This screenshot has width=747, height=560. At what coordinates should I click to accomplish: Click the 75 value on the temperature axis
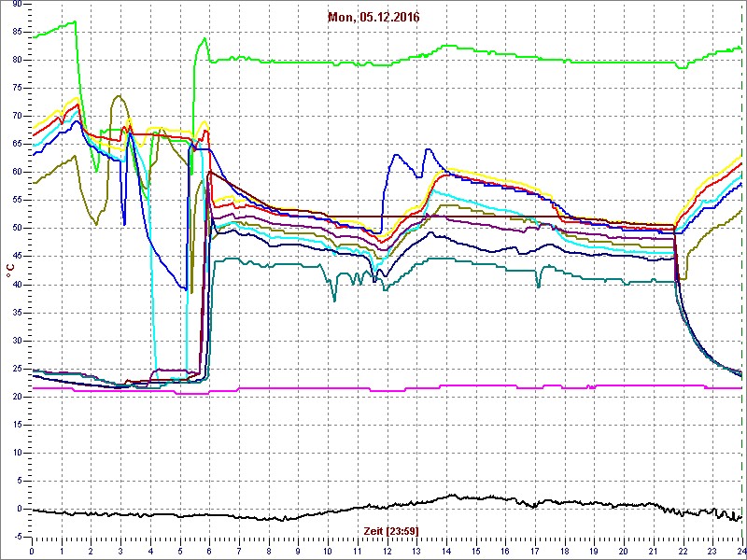(x=17, y=88)
